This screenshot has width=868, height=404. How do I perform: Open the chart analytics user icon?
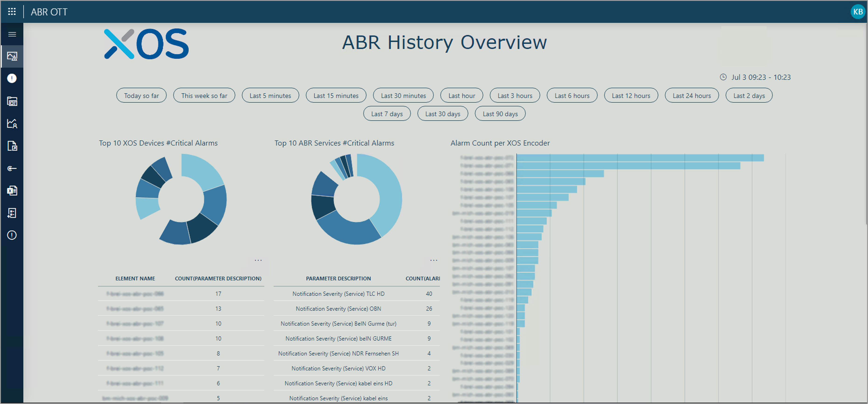[12, 123]
